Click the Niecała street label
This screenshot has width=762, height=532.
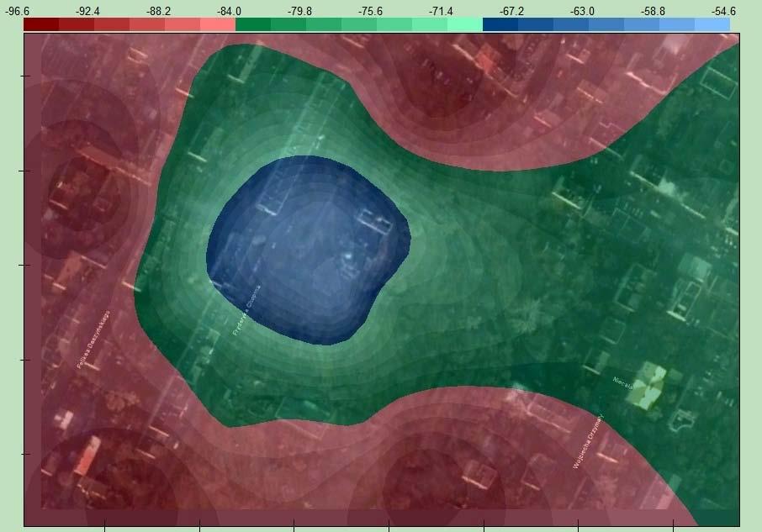(x=623, y=383)
